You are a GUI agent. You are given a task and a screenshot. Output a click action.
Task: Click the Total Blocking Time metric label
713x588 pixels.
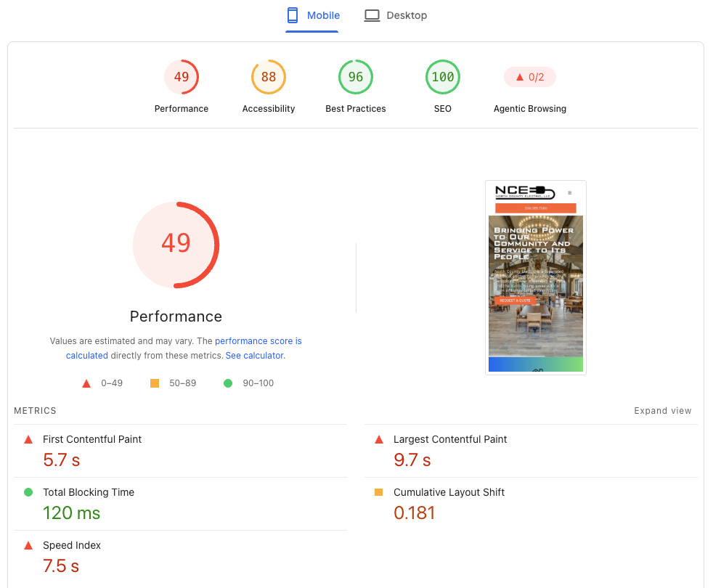pyautogui.click(x=89, y=492)
